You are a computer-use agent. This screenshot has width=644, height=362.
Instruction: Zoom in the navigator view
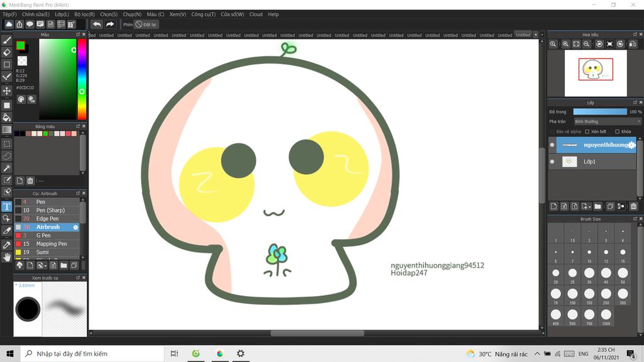tap(565, 44)
